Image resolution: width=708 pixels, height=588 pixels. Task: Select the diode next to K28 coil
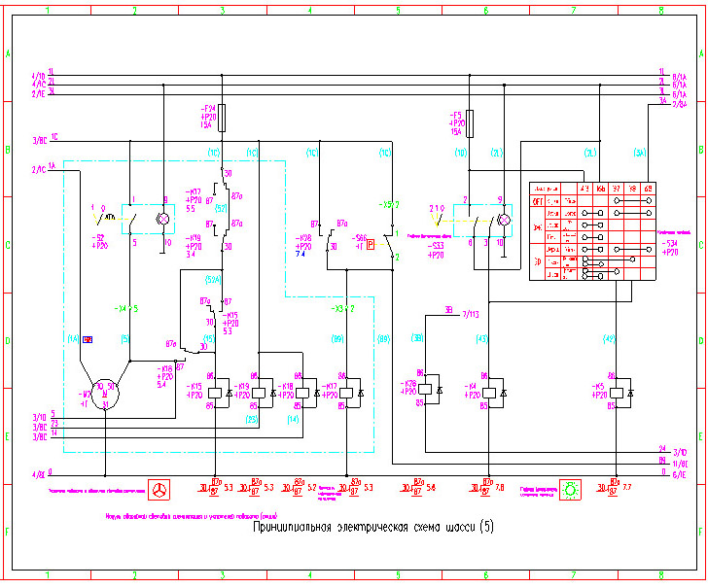coord(440,390)
